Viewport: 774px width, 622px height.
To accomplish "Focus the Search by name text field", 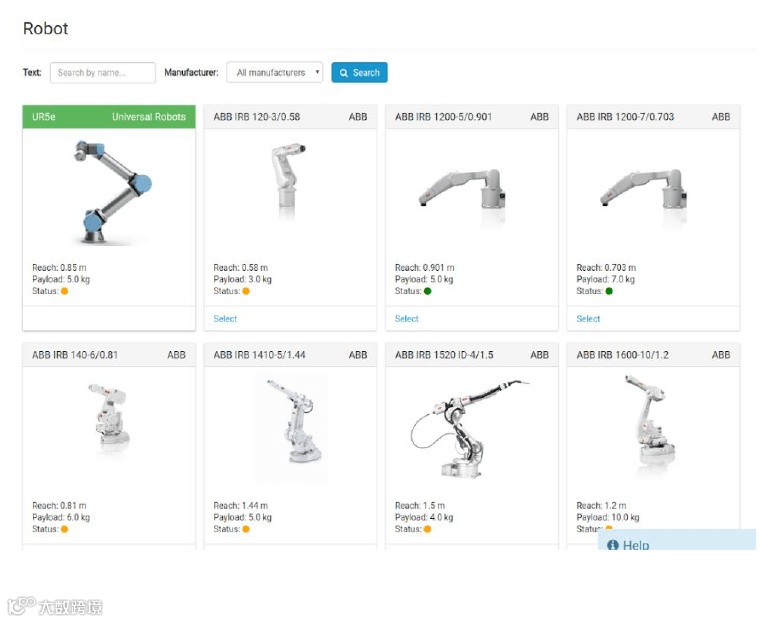I will click(x=103, y=73).
